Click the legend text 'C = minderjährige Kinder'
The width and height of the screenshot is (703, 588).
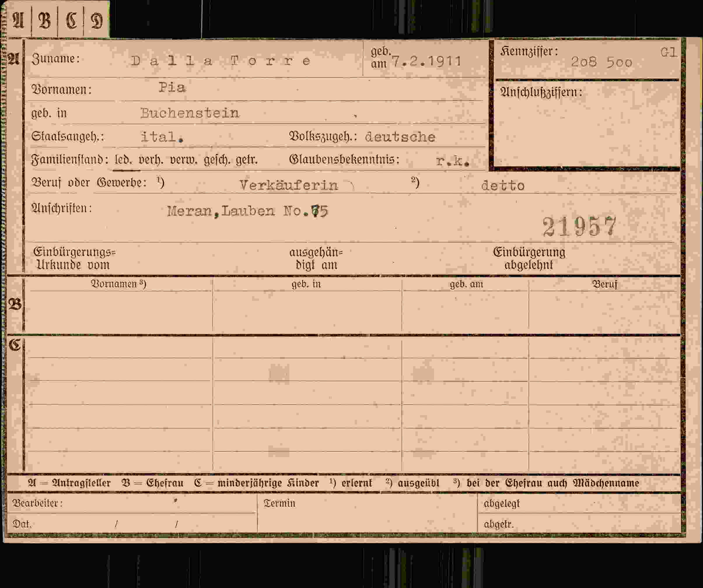pos(256,483)
